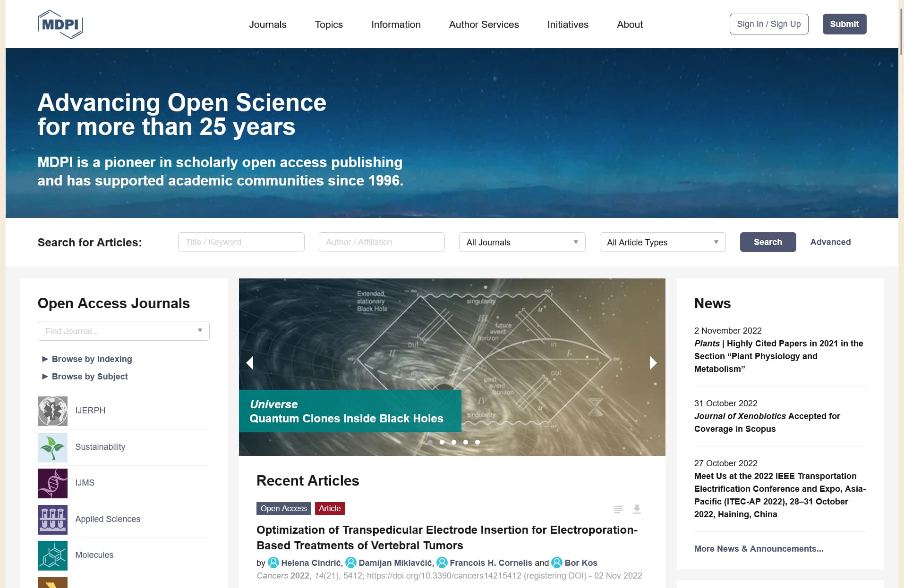Click the IJMS DNA helix icon

coord(52,483)
